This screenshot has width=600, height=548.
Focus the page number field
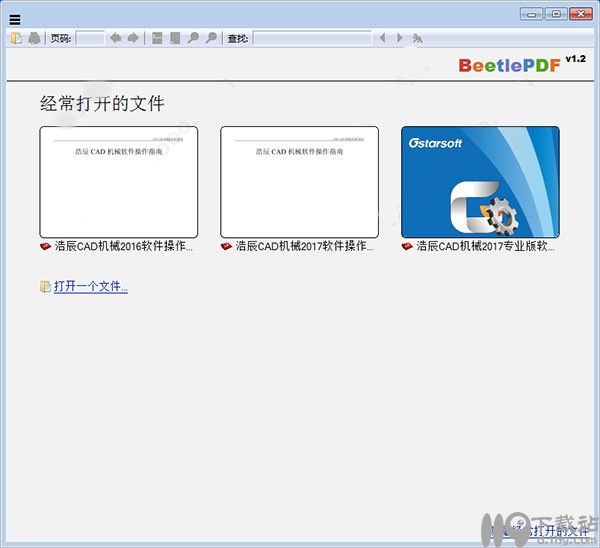click(x=90, y=38)
